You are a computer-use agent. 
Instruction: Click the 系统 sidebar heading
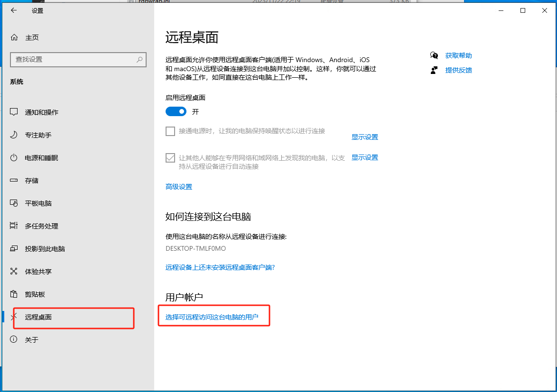coord(17,82)
